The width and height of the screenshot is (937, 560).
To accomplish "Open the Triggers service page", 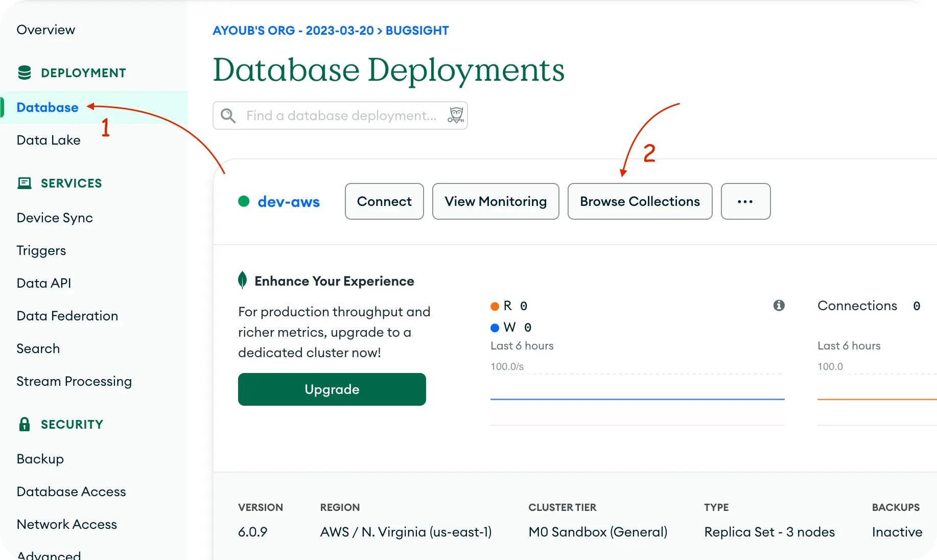I will (x=41, y=250).
